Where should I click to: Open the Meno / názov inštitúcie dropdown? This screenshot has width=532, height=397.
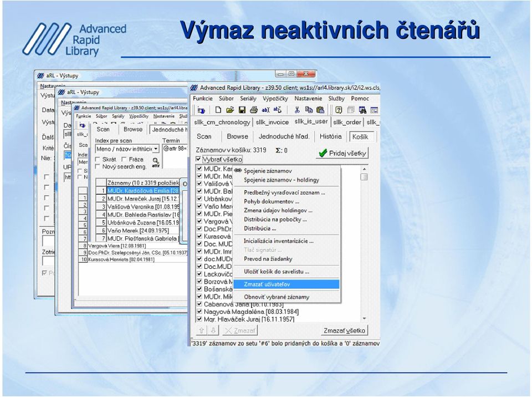click(156, 149)
